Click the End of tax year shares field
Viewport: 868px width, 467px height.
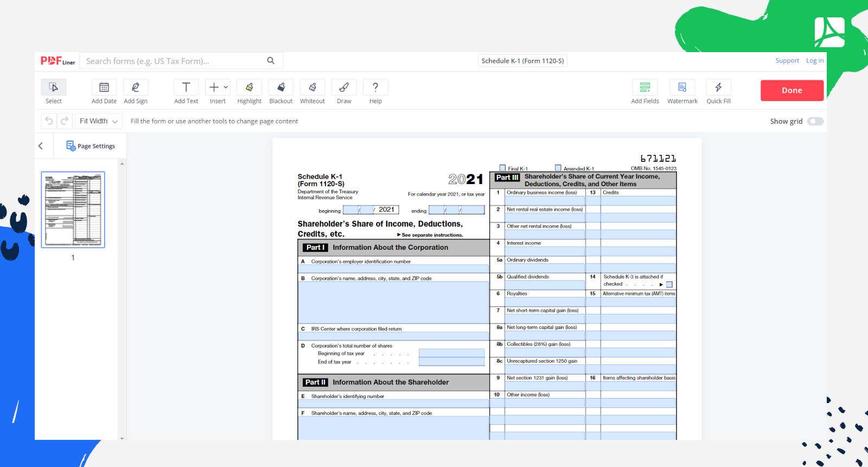(451, 362)
